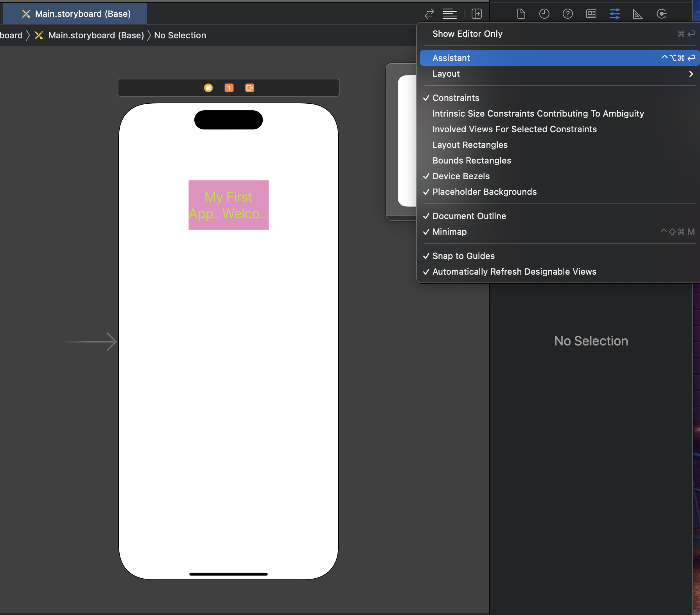The image size is (700, 615).
Task: Open the File inspector
Action: coord(521,14)
